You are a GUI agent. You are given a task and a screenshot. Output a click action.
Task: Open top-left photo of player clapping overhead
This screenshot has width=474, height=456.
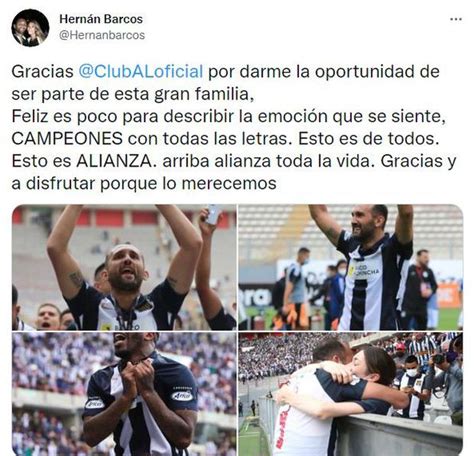tap(124, 267)
